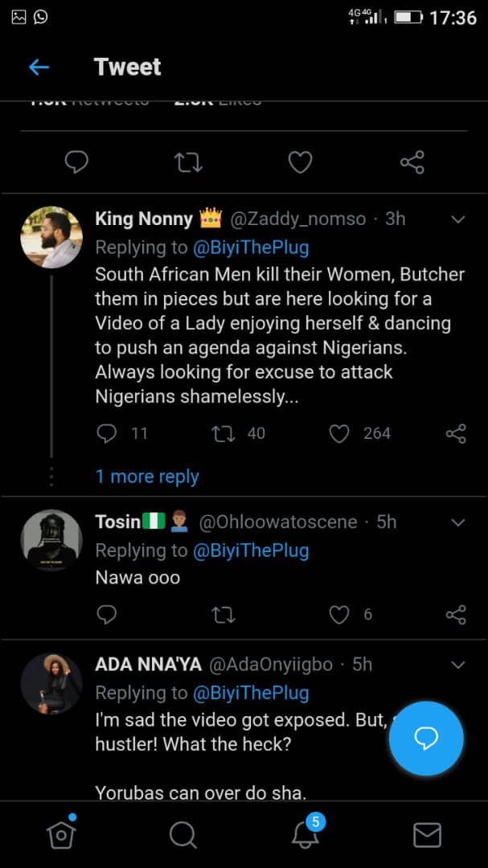Open options chevron on ADA NNA'YA's tweet
Viewport: 488px width, 868px height.
click(x=457, y=665)
